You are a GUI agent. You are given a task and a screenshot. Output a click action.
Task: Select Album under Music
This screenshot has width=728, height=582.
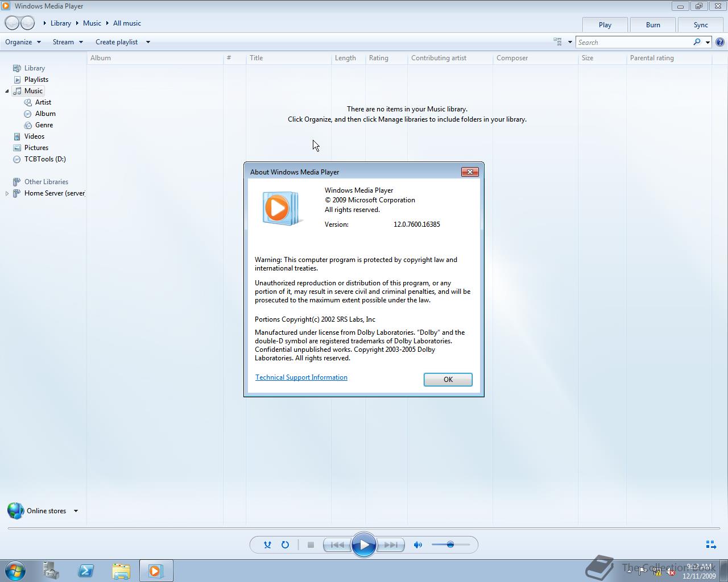tap(45, 114)
